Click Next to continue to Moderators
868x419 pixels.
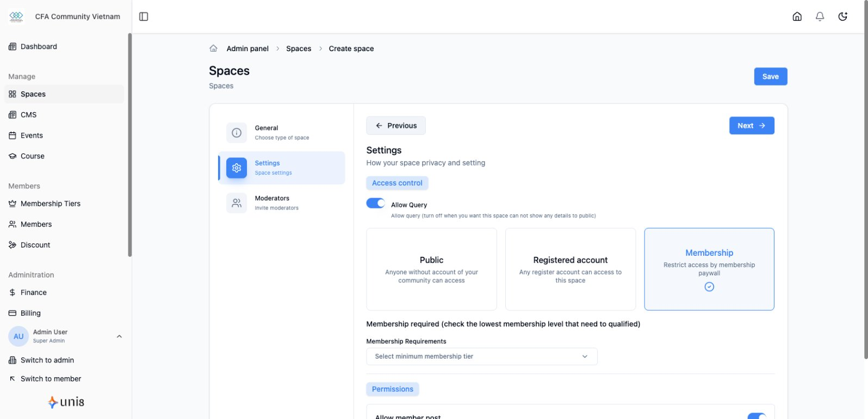(751, 126)
